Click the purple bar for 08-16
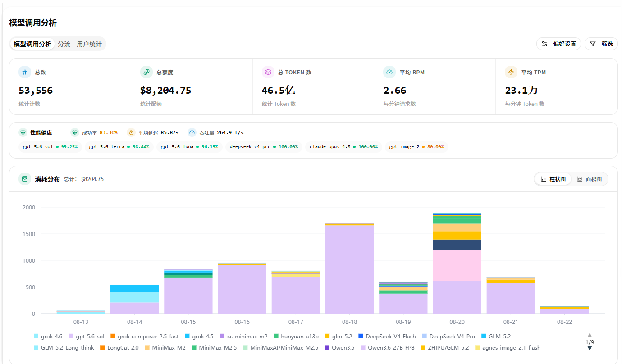The height and width of the screenshot is (364, 622). click(x=242, y=290)
